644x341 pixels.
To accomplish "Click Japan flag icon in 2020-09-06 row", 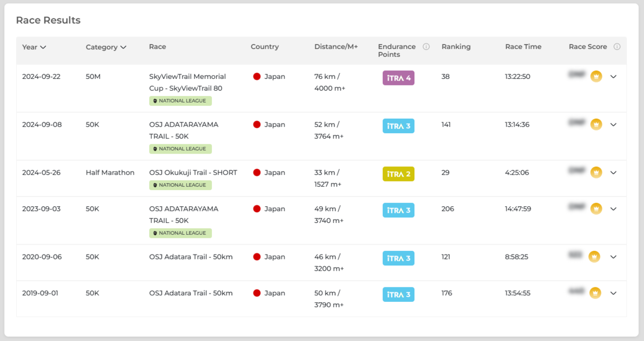I will pos(257,257).
